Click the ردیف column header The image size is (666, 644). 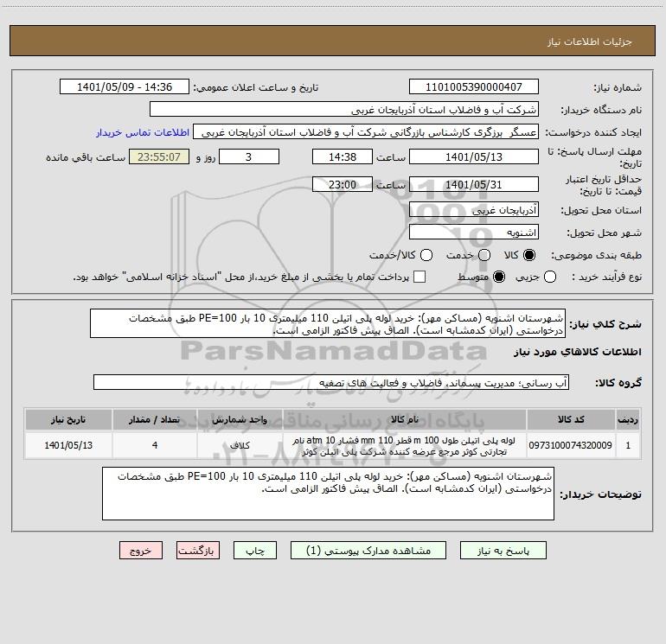tap(628, 419)
